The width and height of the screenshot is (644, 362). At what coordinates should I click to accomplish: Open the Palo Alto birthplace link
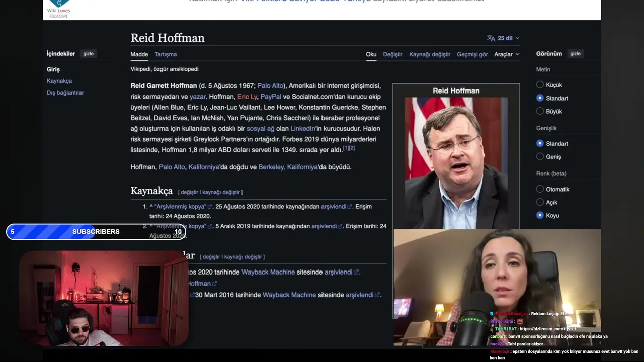tap(271, 86)
